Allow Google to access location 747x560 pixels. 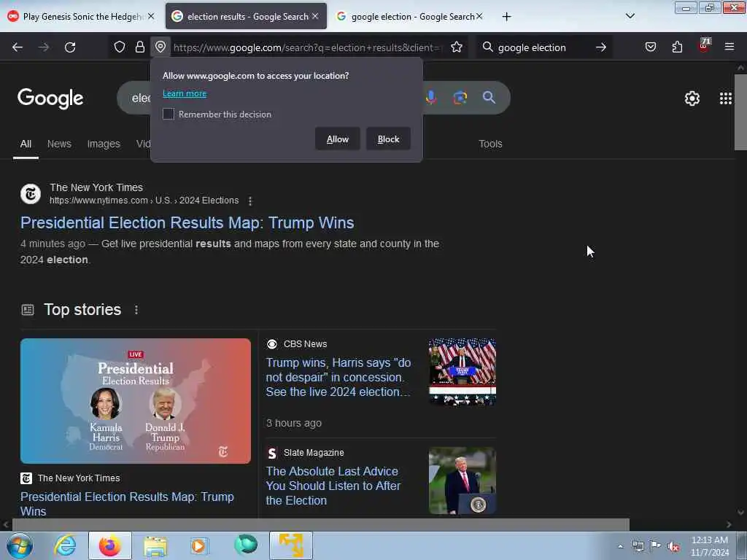[337, 139]
